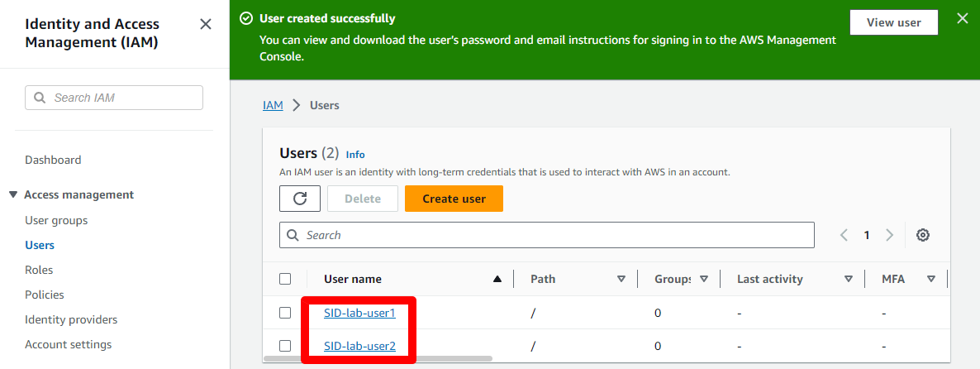Image resolution: width=980 pixels, height=369 pixels.
Task: Collapse the Access management section
Action: click(x=14, y=194)
